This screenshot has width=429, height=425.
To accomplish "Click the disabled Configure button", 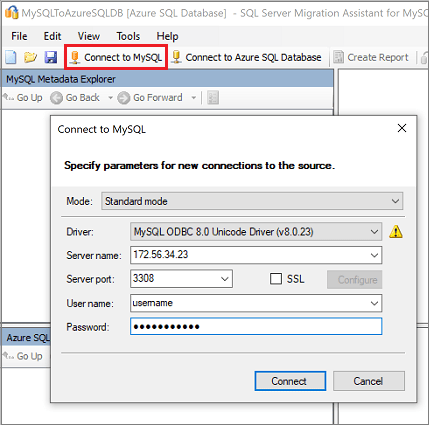I will (354, 279).
